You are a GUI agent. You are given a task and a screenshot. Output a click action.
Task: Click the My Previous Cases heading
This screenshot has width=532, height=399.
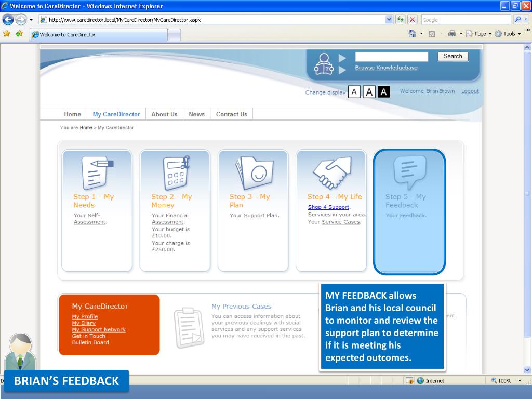(x=241, y=307)
